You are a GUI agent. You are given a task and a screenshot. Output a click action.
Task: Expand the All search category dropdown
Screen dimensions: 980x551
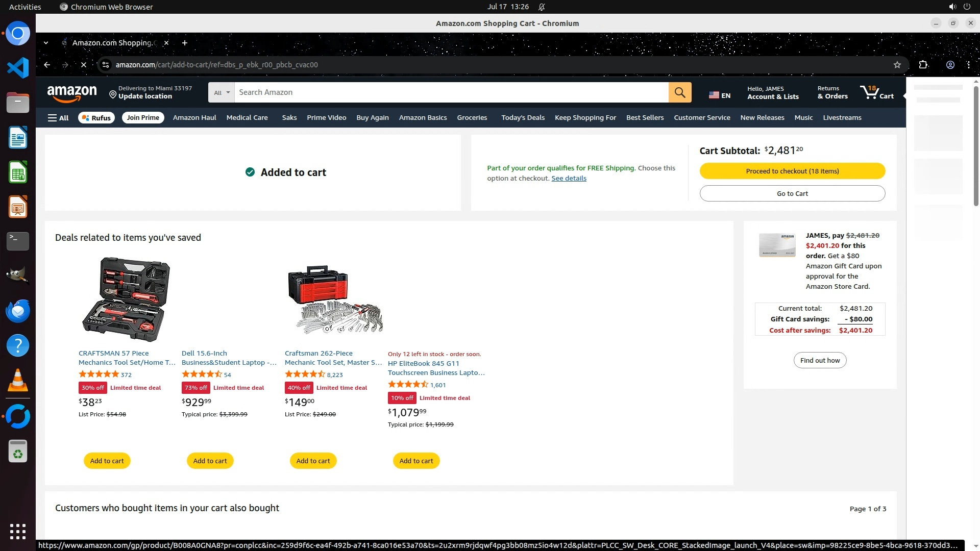tap(222, 92)
